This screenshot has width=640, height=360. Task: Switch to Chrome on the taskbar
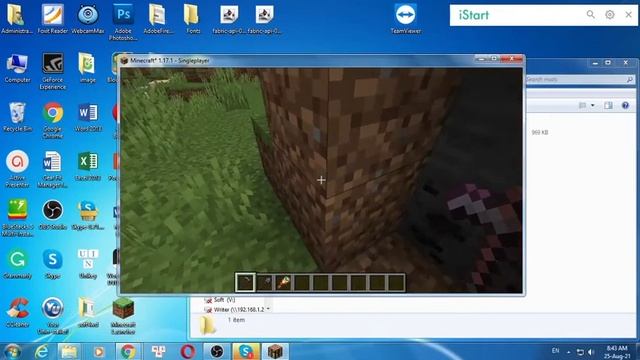[x=128, y=351]
